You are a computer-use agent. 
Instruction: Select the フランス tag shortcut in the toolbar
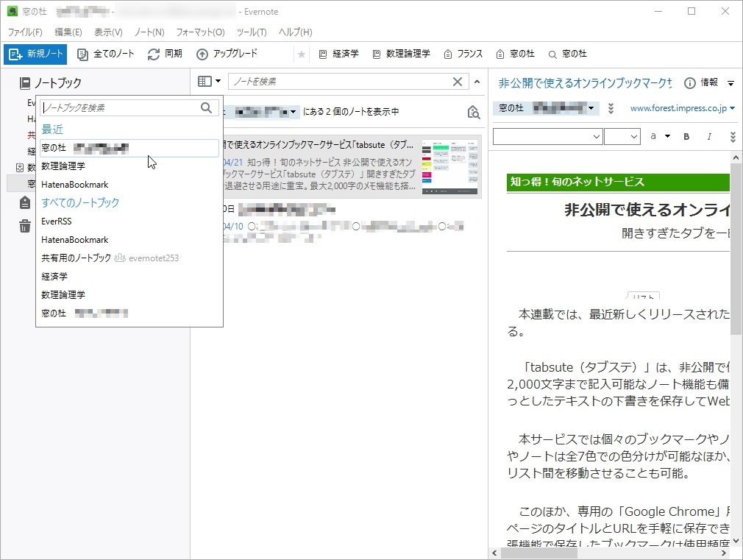[x=470, y=53]
